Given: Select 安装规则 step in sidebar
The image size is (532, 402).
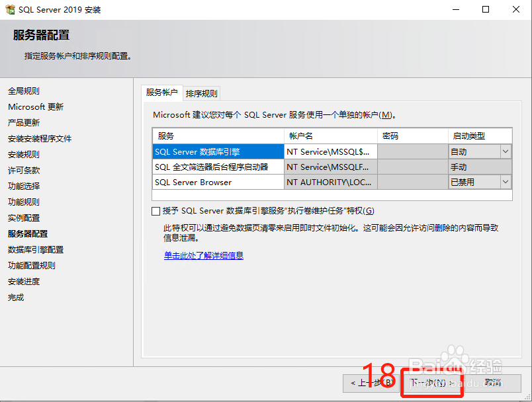Looking at the screenshot, I should point(24,155).
